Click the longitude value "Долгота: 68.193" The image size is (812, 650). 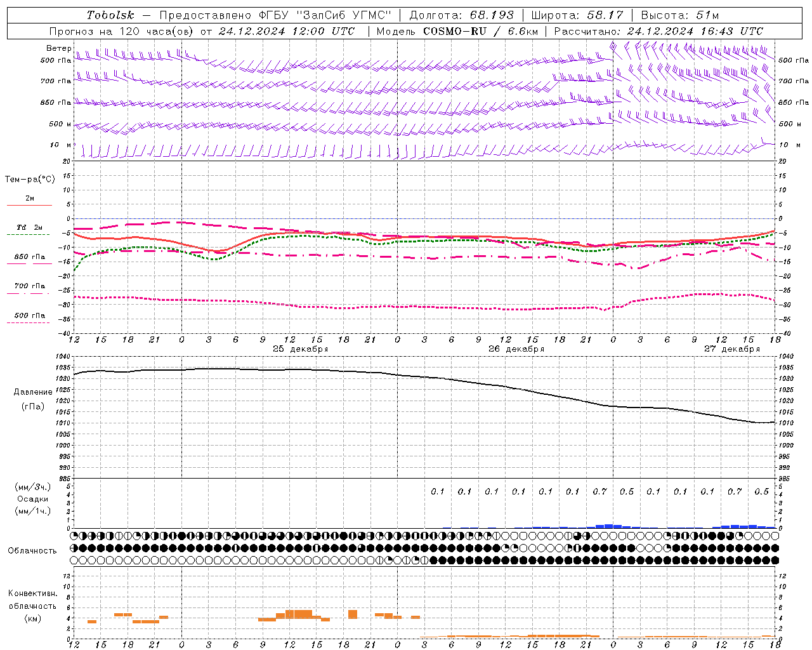click(461, 15)
